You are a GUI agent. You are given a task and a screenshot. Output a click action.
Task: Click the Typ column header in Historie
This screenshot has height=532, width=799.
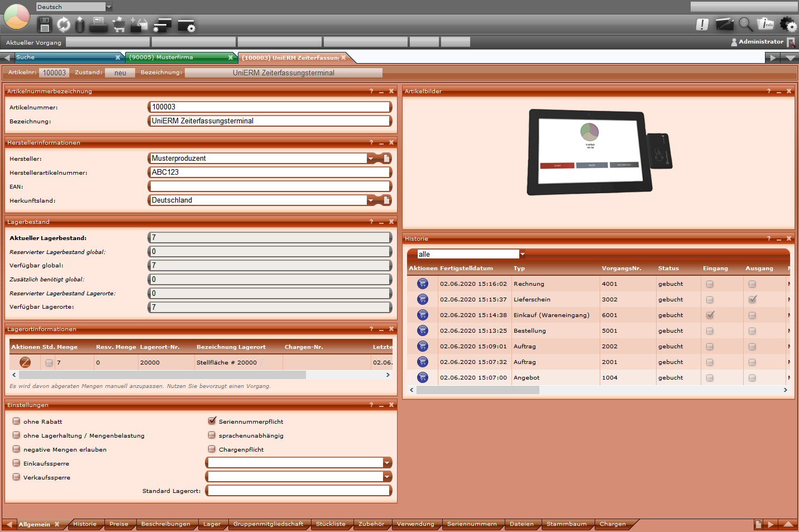(x=519, y=269)
